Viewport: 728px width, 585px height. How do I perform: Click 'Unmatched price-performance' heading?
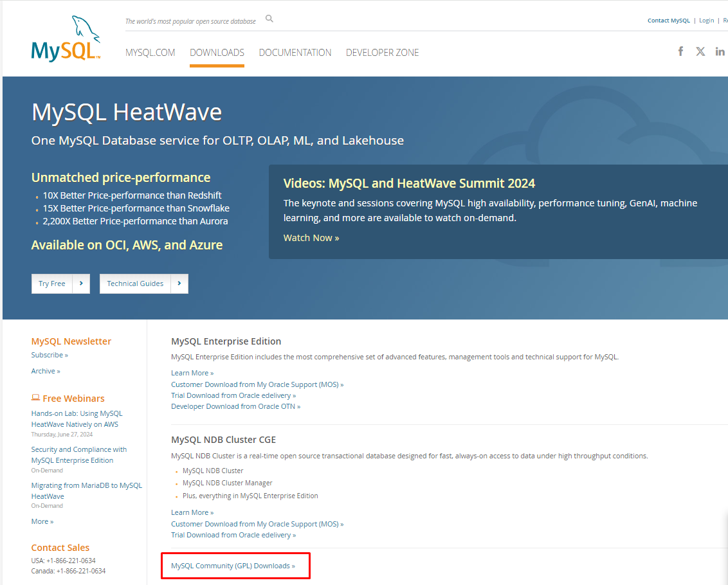point(121,178)
